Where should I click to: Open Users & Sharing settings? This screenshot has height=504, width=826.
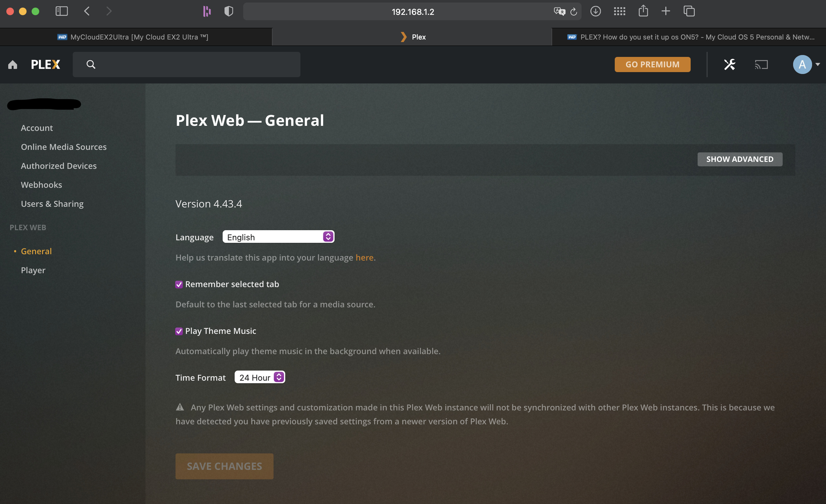[52, 204]
